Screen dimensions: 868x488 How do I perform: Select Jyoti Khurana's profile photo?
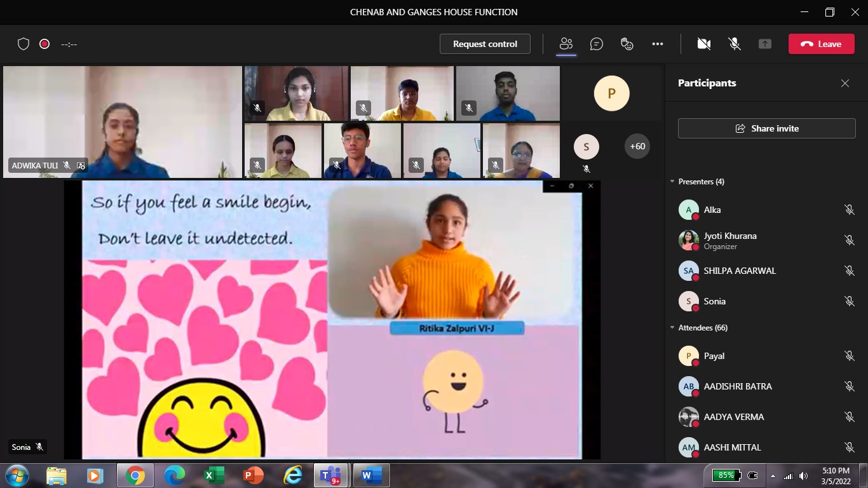click(689, 240)
